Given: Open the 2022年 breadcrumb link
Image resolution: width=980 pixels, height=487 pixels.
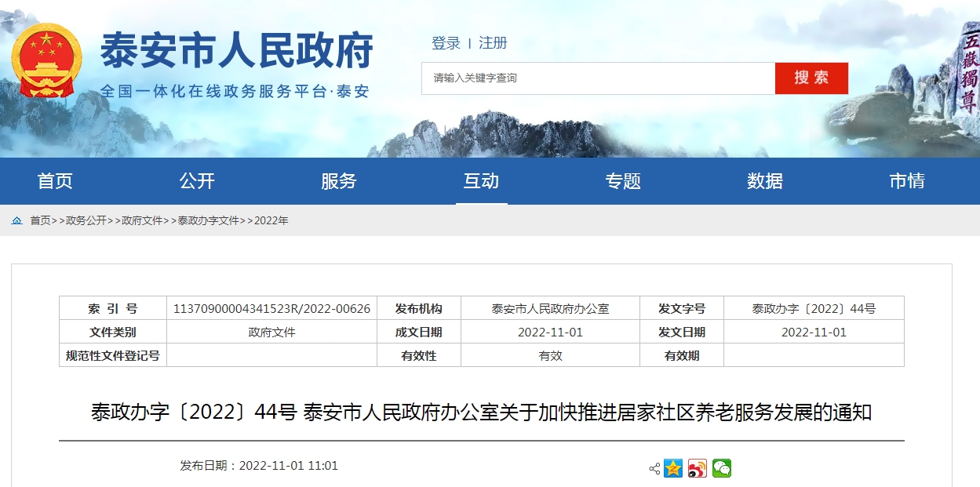Looking at the screenshot, I should (x=271, y=220).
